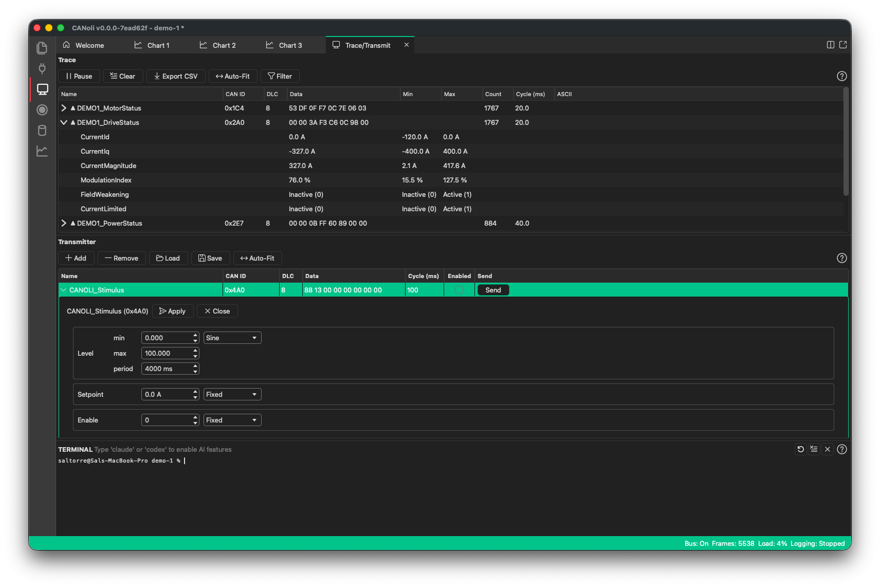
Task: Switch to the Chart 2 tab
Action: coord(217,45)
